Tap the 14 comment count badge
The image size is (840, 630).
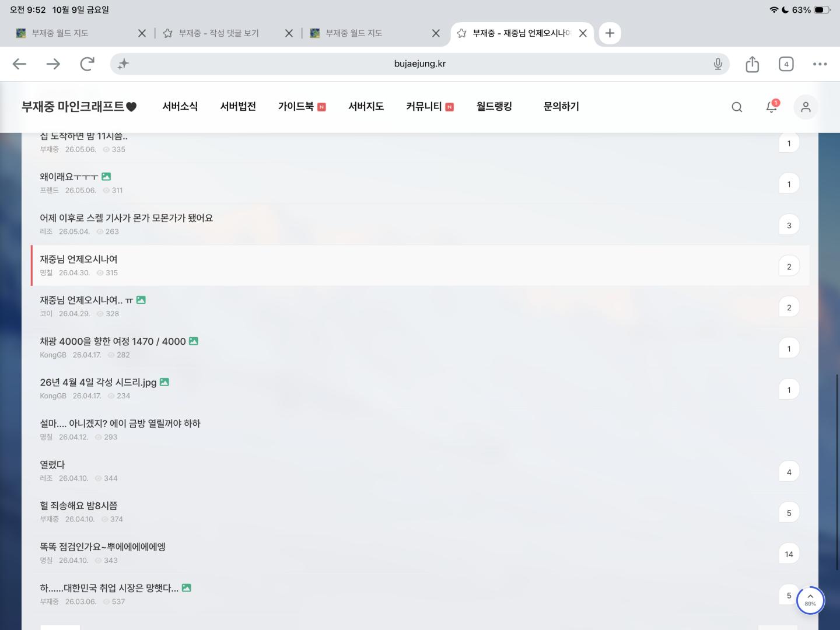click(x=789, y=554)
